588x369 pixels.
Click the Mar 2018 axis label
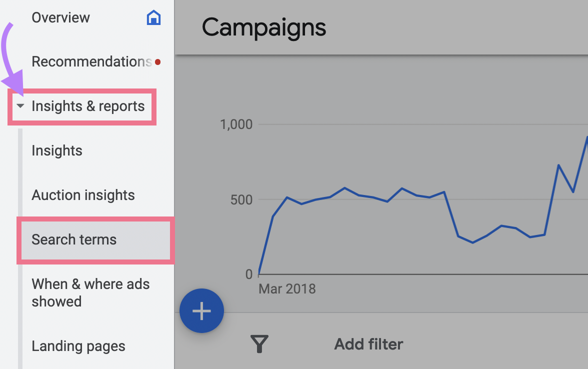287,288
